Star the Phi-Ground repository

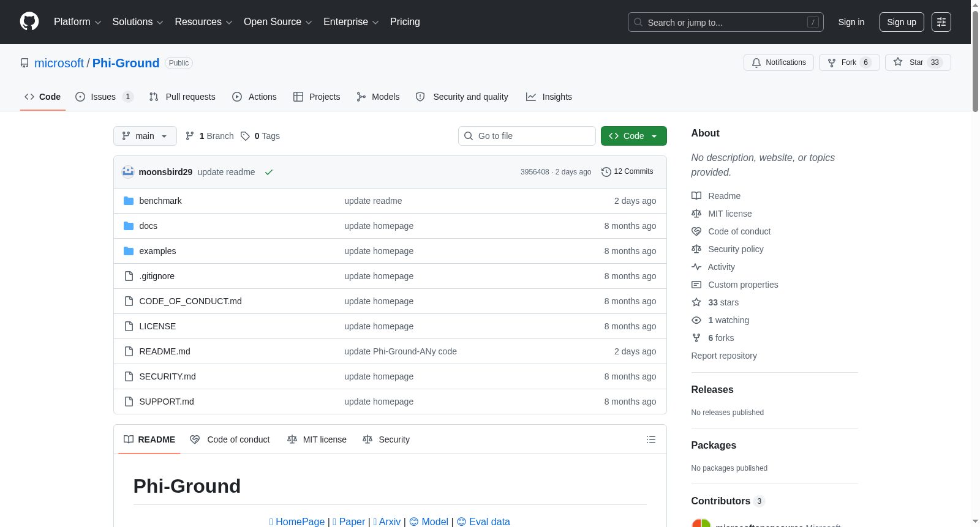pyautogui.click(x=918, y=62)
